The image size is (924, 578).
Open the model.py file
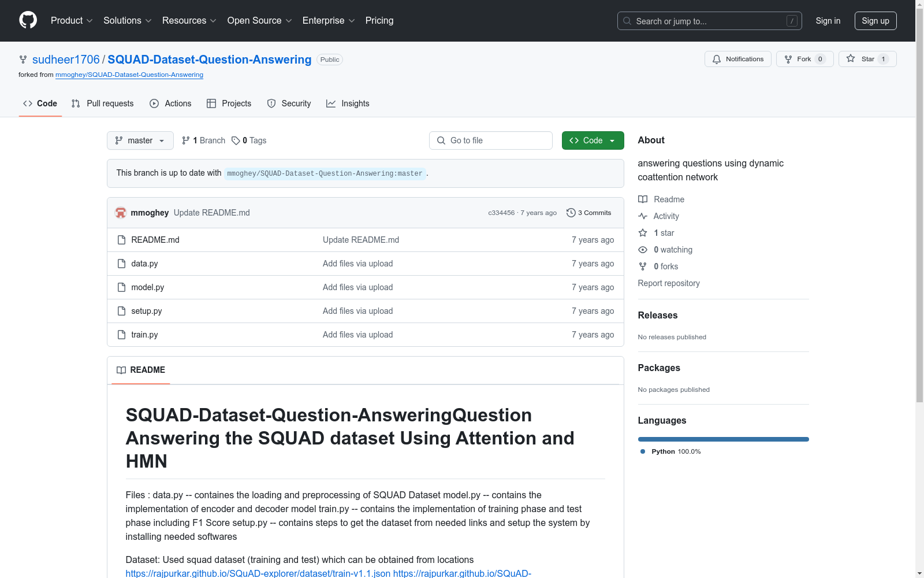[x=147, y=287]
